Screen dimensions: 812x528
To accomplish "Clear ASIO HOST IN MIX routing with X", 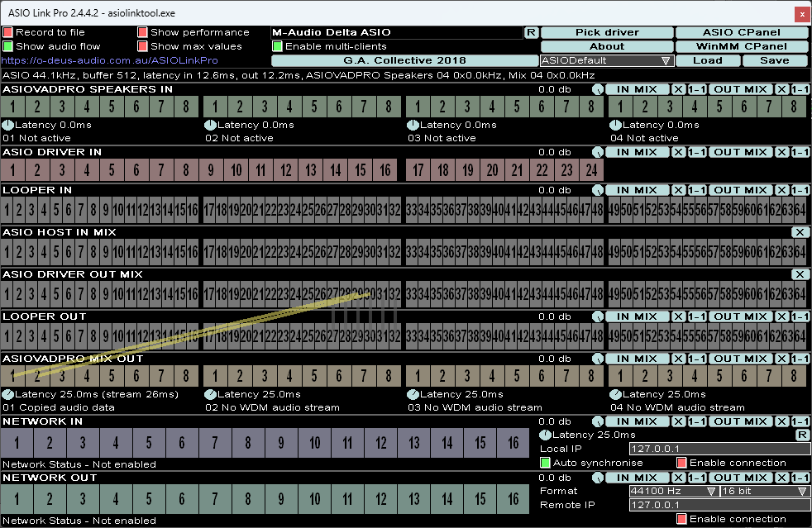I will [x=800, y=232].
